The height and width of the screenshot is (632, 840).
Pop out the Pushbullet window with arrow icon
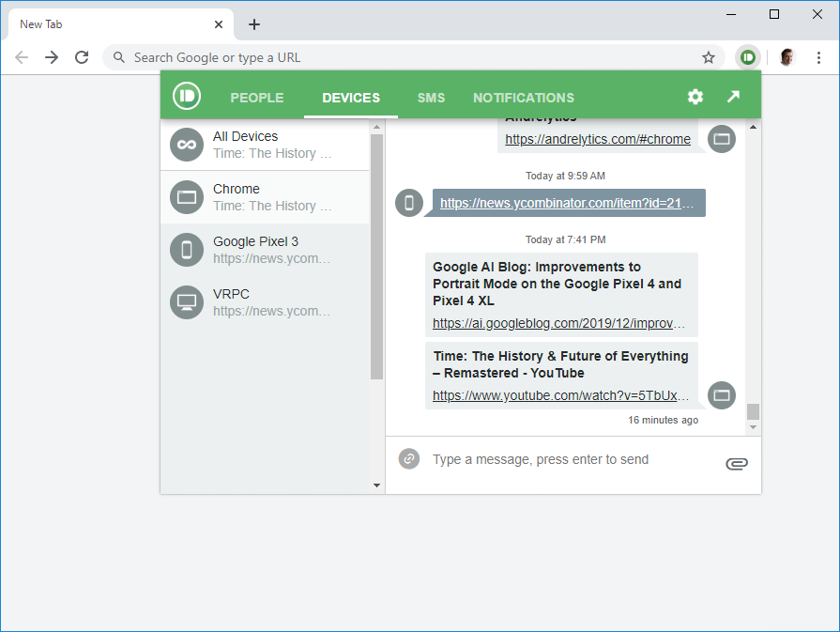733,97
